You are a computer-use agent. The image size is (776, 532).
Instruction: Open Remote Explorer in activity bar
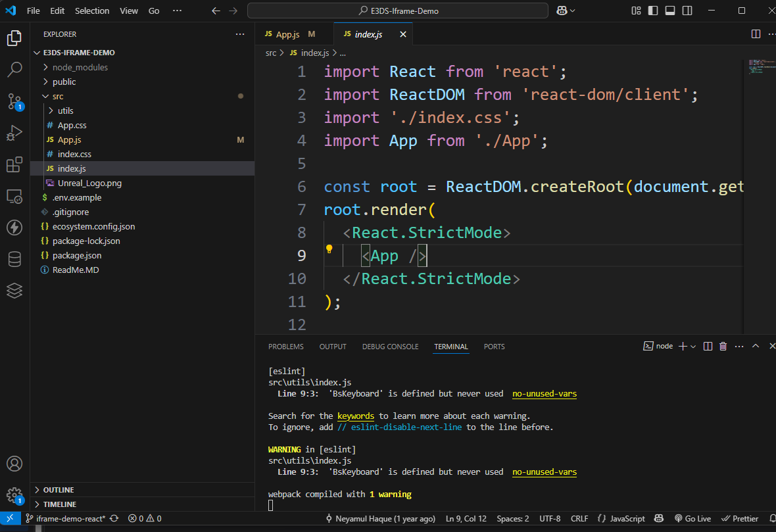tap(14, 196)
